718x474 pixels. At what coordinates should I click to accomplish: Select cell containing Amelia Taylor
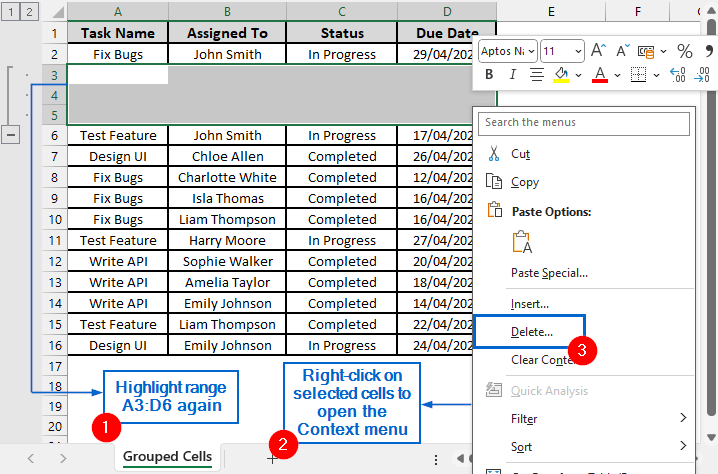click(227, 282)
